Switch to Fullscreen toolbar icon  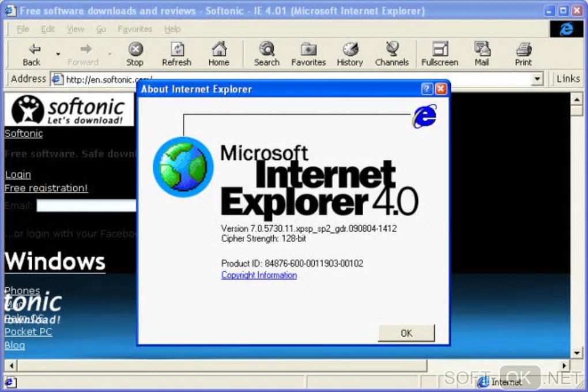[440, 49]
